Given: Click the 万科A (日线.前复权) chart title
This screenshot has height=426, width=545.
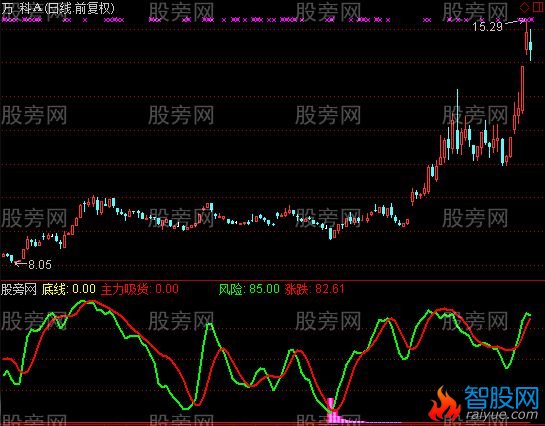Looking at the screenshot, I should (58, 8).
